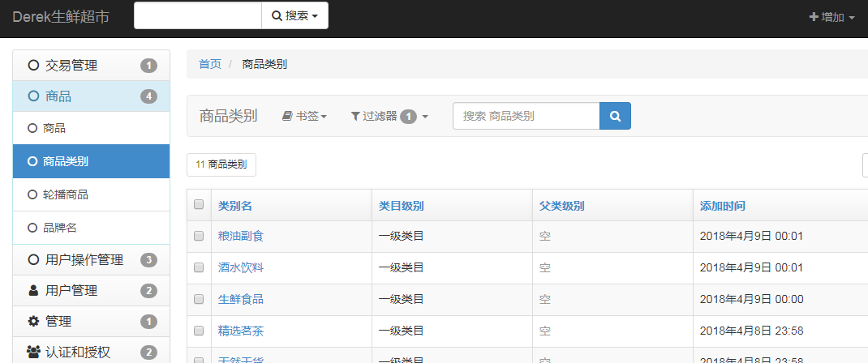This screenshot has height=363, width=868.
Task: Sort by 类别名 column header
Action: (235, 206)
